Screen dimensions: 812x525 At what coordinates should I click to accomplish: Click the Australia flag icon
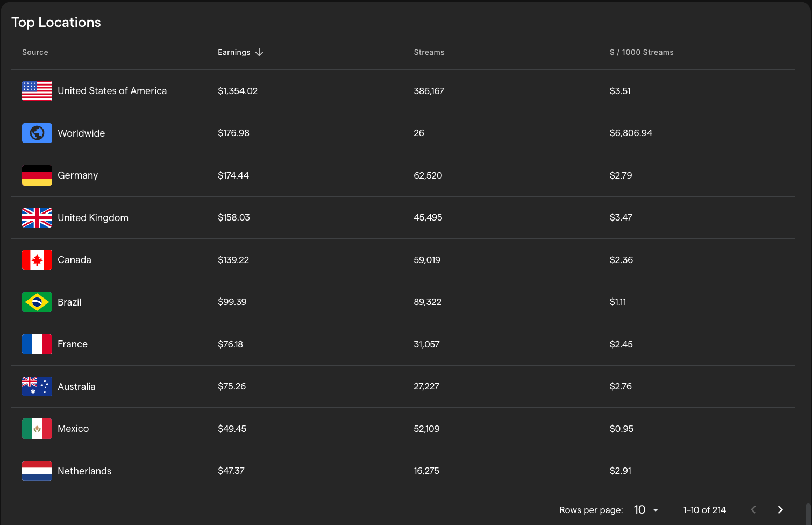click(x=37, y=386)
